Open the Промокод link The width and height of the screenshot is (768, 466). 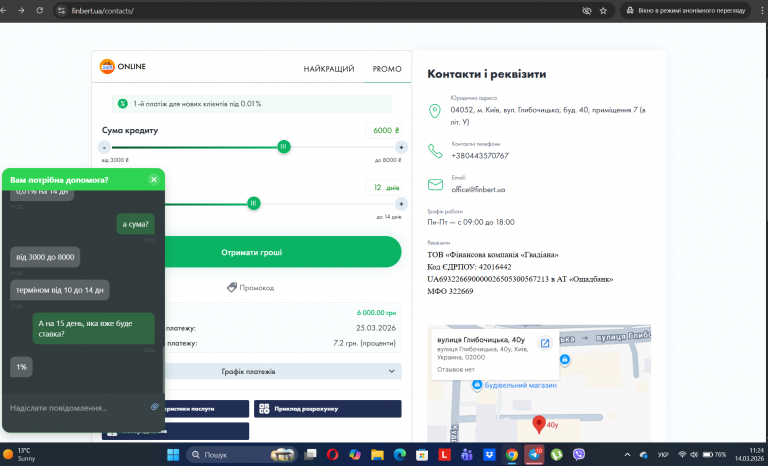pos(251,288)
